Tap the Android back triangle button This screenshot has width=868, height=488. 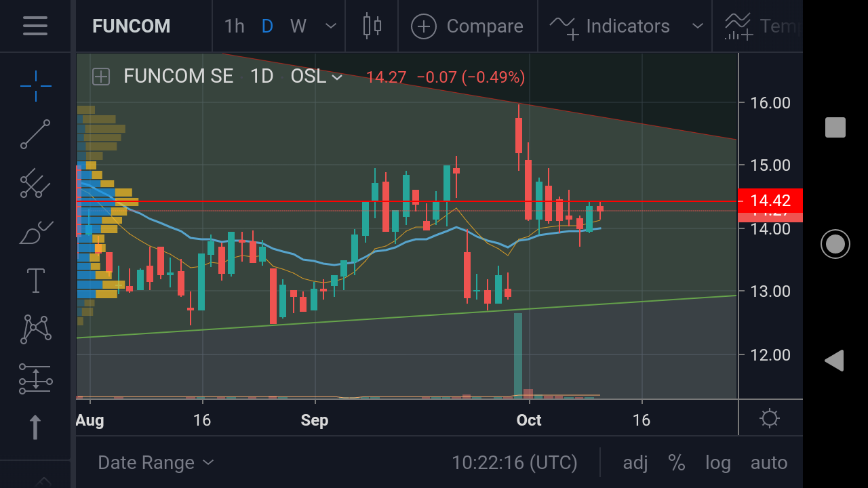pos(835,361)
